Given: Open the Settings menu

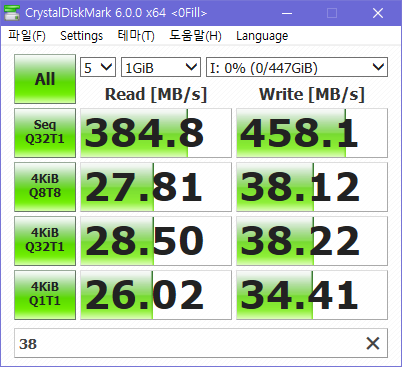Looking at the screenshot, I should tap(81, 35).
